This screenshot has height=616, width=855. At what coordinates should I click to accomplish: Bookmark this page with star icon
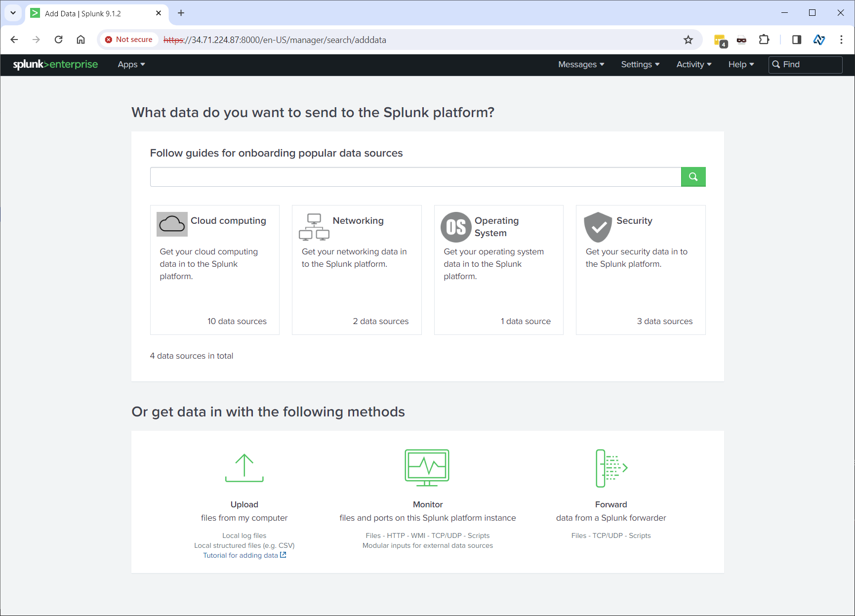tap(688, 40)
